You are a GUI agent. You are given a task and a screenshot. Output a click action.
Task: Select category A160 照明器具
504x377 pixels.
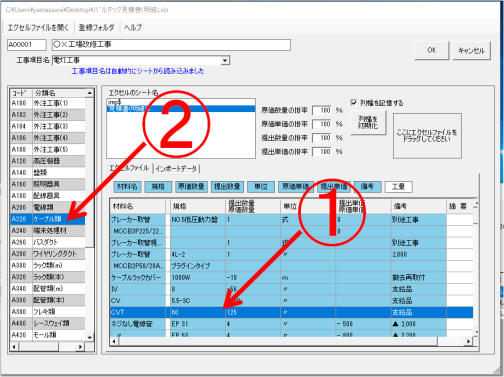click(48, 184)
